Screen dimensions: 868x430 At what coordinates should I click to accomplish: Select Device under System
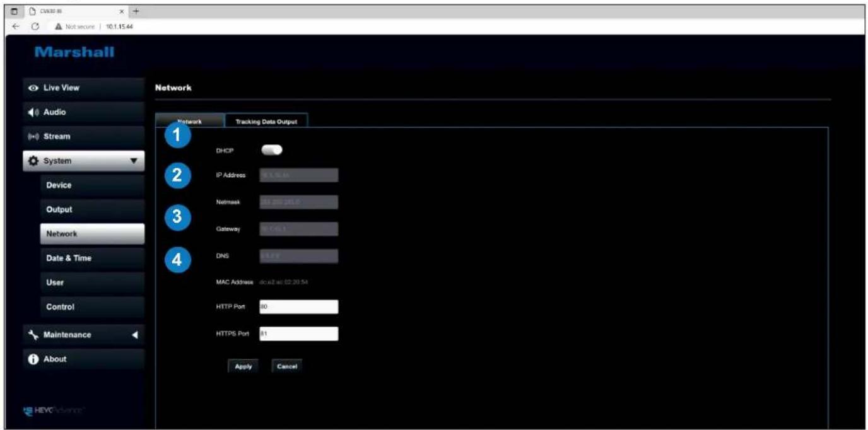pyautogui.click(x=92, y=185)
